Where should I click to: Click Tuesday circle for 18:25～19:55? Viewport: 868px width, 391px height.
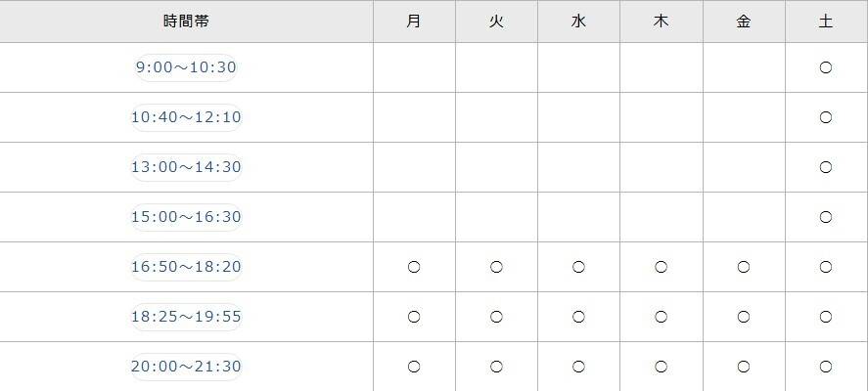click(496, 317)
